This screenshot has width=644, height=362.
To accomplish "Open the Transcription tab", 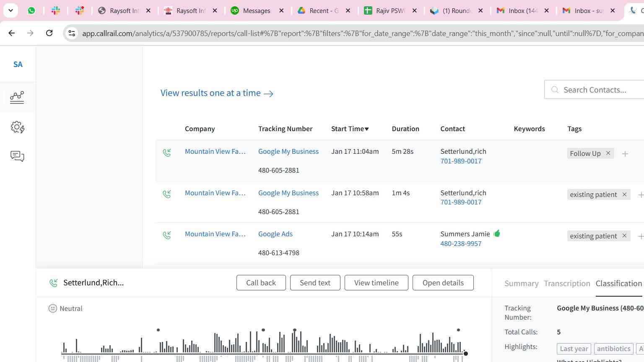I will [x=567, y=284].
